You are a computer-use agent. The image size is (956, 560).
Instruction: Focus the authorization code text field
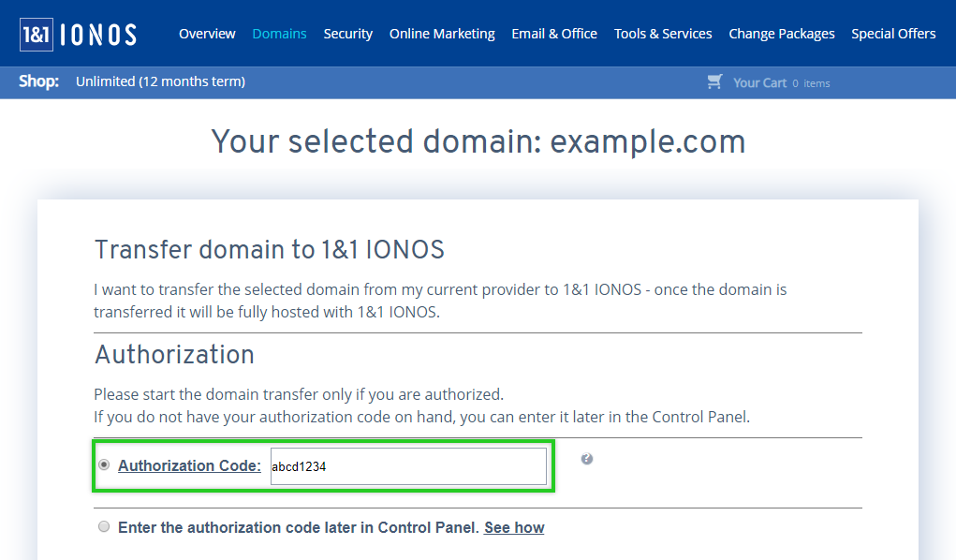[408, 466]
